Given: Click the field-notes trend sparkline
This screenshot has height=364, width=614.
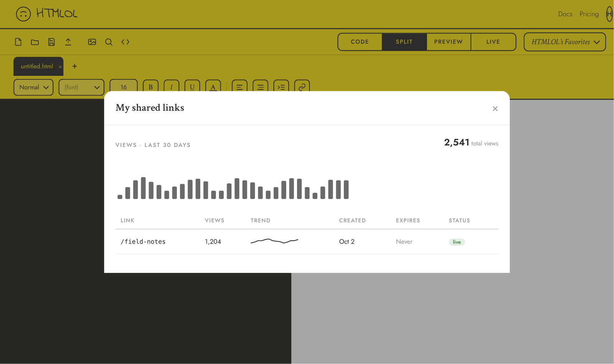Looking at the screenshot, I should [x=274, y=241].
